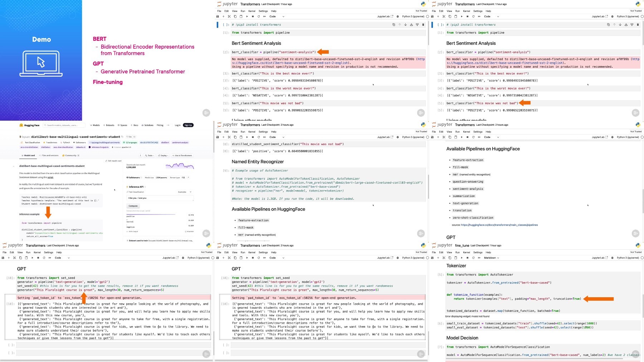Run the selected cell in fine_tune notebook
The width and height of the screenshot is (644, 362).
462,258
